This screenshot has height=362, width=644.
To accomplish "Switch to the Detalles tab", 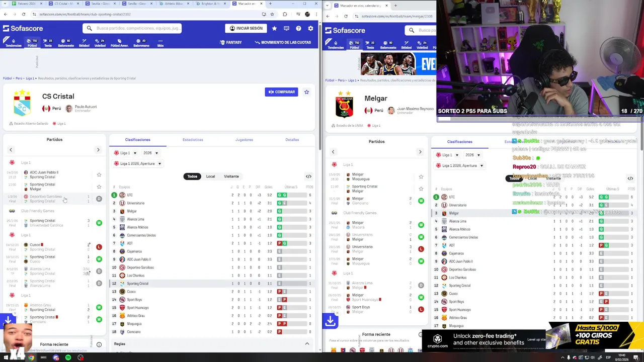I will click(x=292, y=140).
